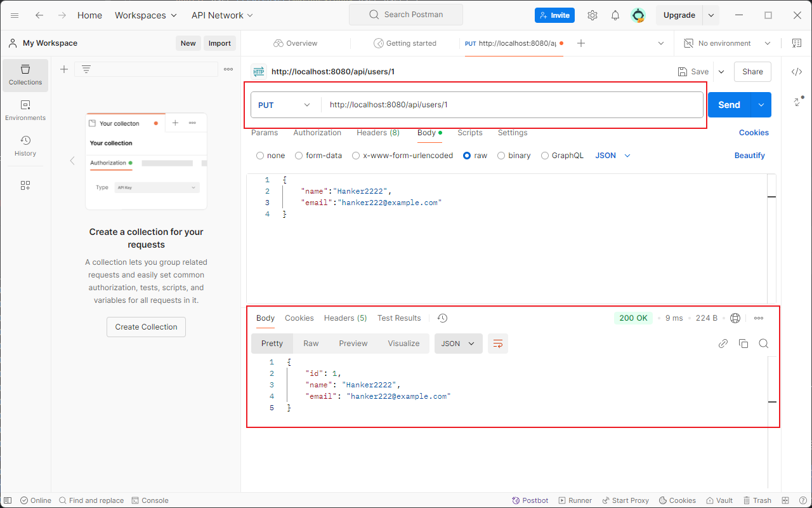Go back with the left arrow
This screenshot has height=508, width=812.
coord(39,15)
